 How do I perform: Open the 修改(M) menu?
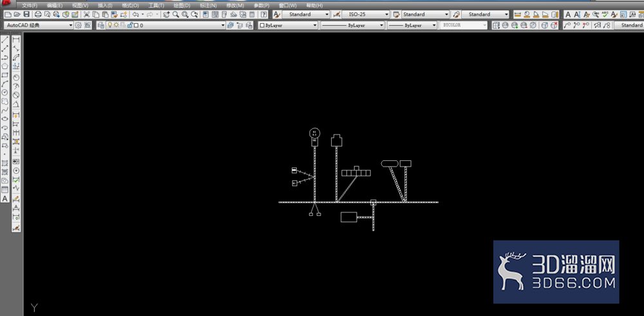(x=235, y=5)
